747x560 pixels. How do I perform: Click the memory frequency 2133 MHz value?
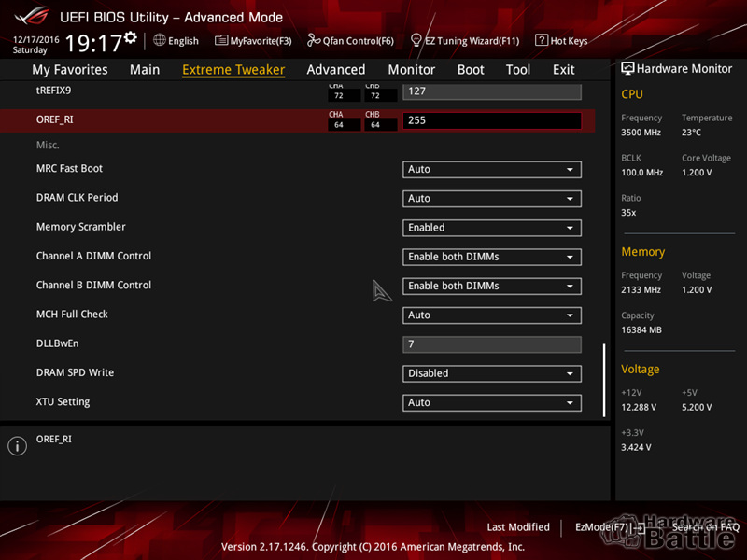point(641,290)
